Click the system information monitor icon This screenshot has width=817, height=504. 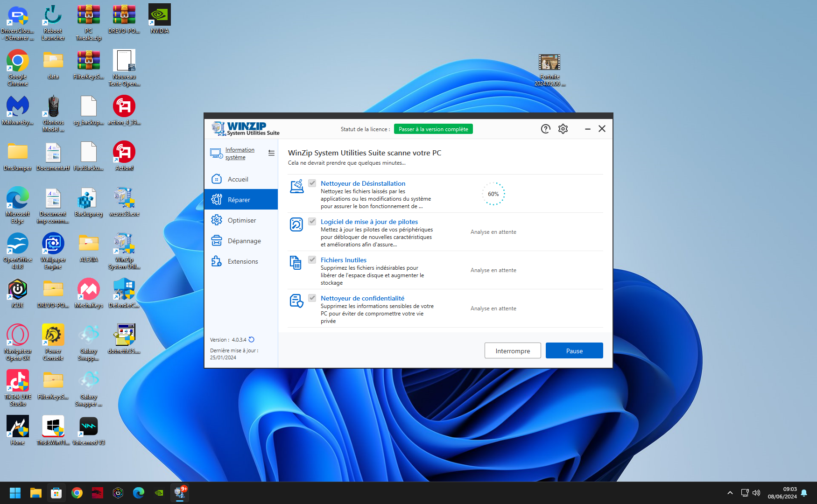(x=216, y=154)
